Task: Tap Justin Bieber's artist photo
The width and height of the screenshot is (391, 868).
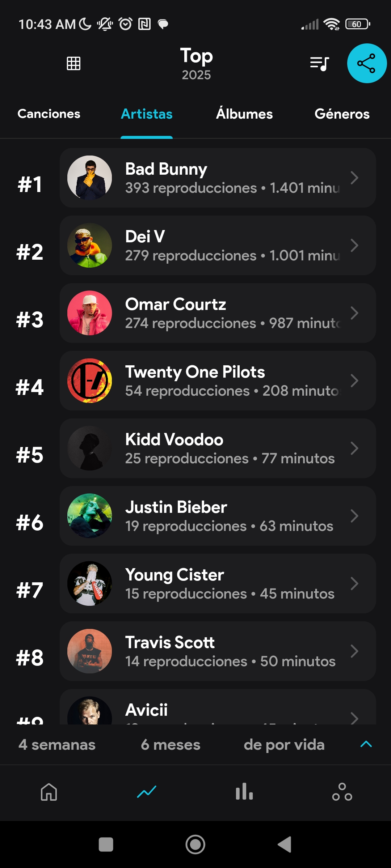Action: (89, 516)
